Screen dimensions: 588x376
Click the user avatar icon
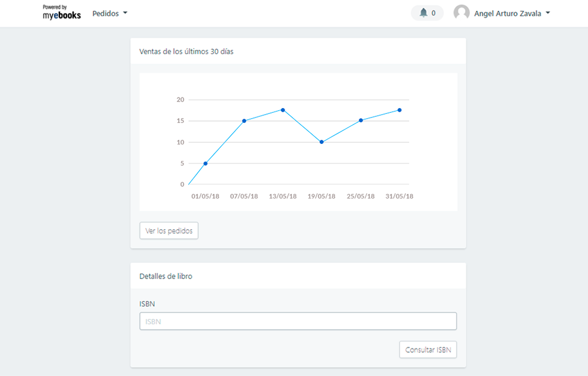pyautogui.click(x=462, y=13)
